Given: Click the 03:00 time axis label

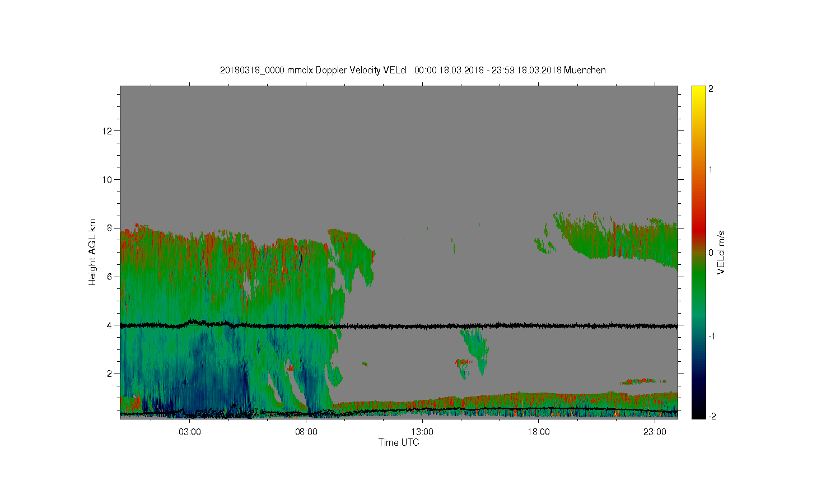Looking at the screenshot, I should pos(190,432).
